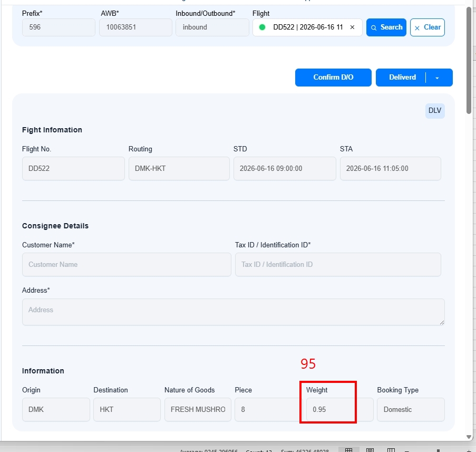Select Normal view icon in Excel status bar
The height and width of the screenshot is (452, 476).
click(348, 450)
